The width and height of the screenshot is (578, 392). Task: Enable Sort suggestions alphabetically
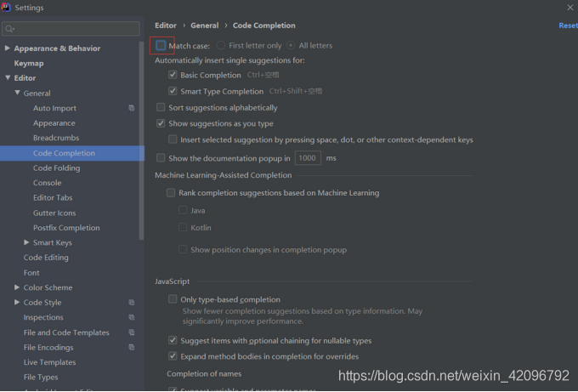(x=161, y=107)
